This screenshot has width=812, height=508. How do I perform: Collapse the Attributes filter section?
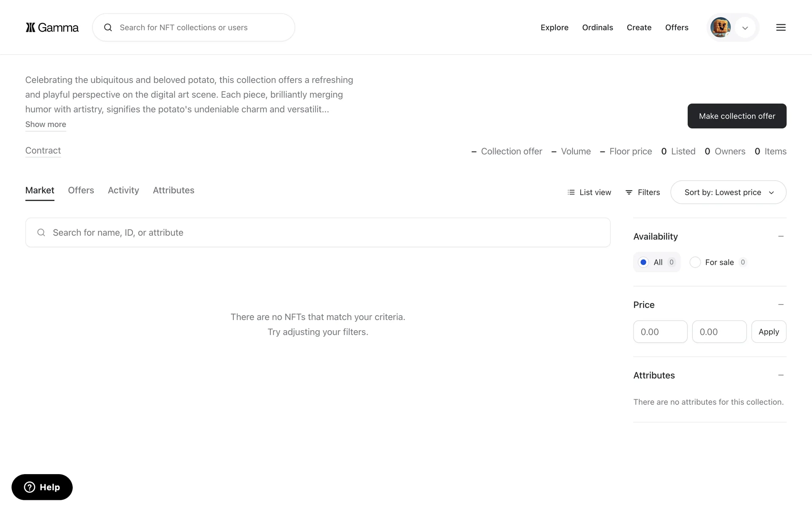(781, 375)
